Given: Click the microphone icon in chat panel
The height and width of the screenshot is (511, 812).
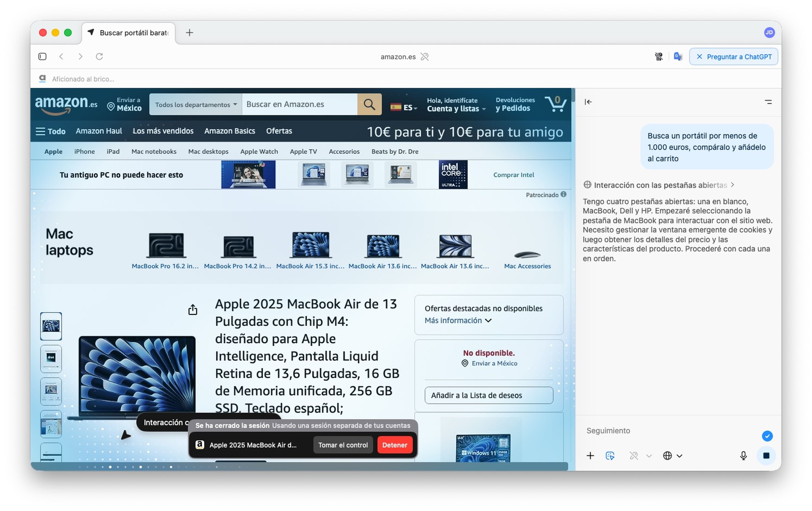Looking at the screenshot, I should 743,456.
